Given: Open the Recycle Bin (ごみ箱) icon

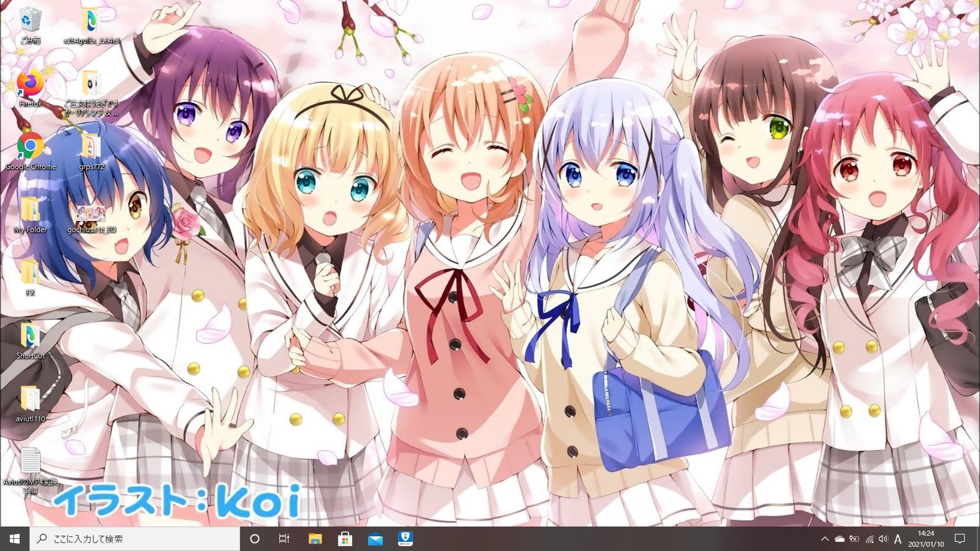Looking at the screenshot, I should pyautogui.click(x=30, y=26).
